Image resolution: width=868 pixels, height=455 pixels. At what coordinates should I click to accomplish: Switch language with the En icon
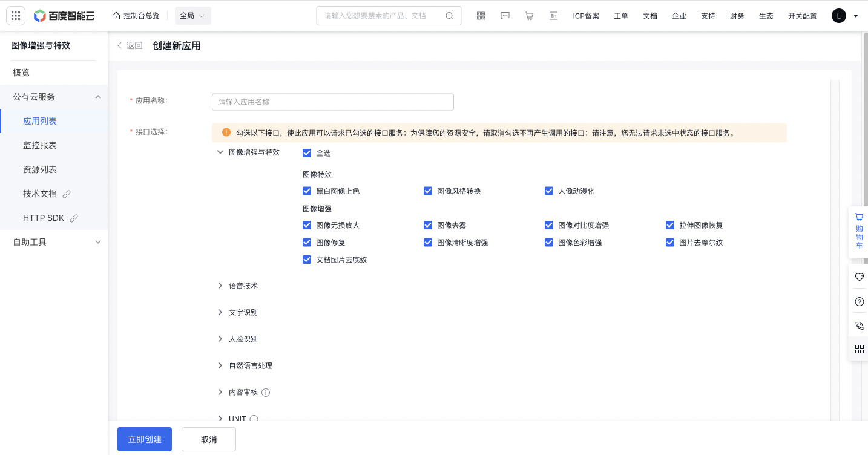tap(553, 16)
